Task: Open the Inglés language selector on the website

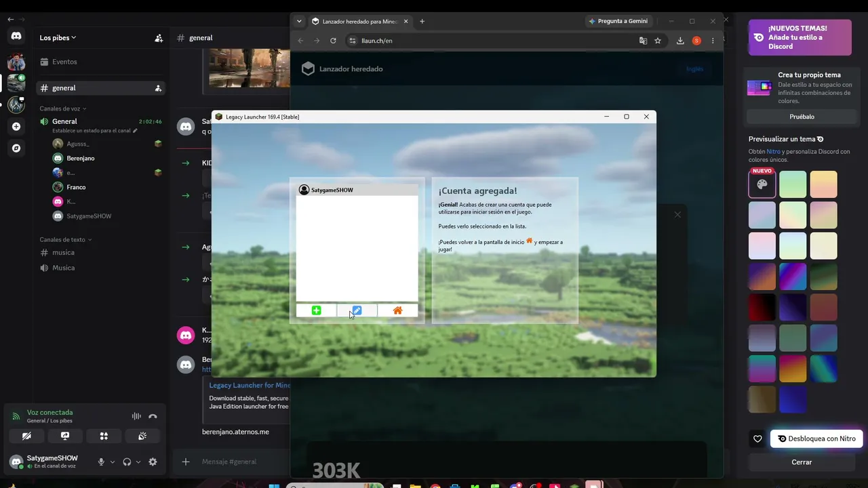Action: tap(694, 68)
